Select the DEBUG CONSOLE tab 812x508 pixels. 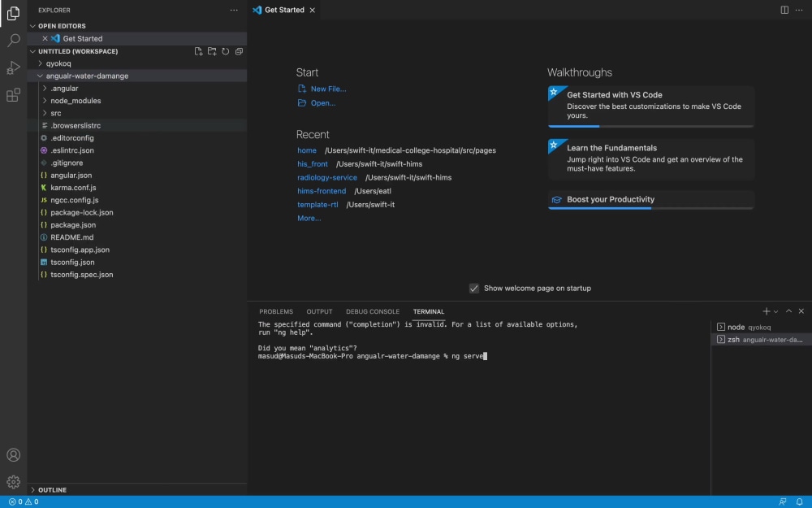(373, 311)
